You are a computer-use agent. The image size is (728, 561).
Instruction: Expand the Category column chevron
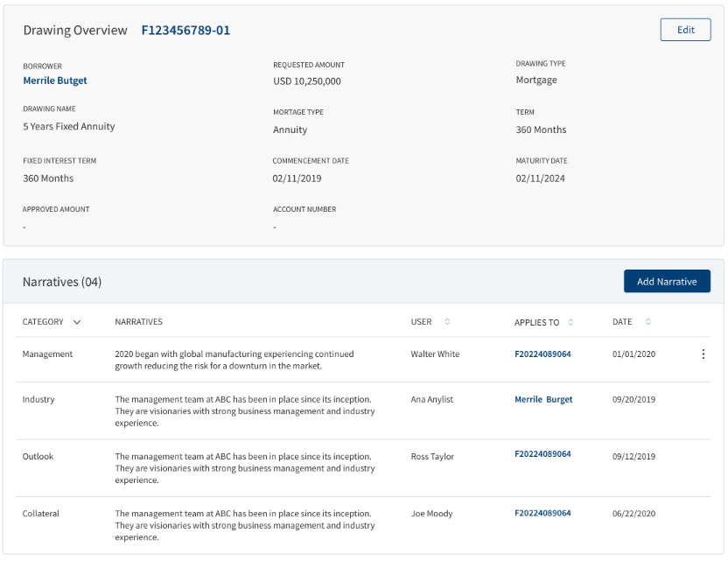[77, 322]
